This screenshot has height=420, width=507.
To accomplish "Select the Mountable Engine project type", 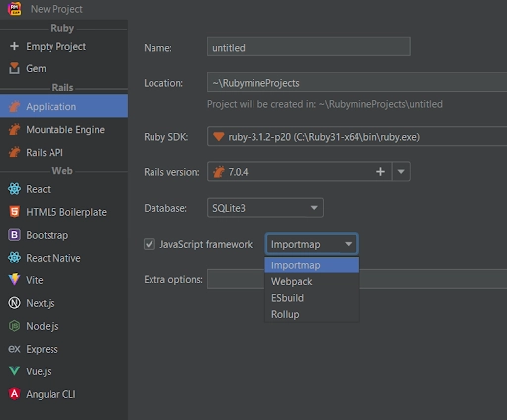I will [x=63, y=129].
